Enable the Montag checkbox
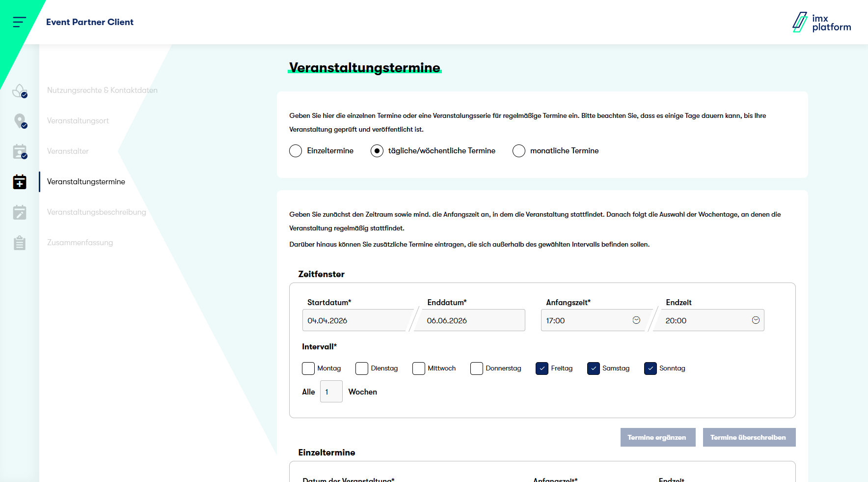868x482 pixels. coord(308,369)
